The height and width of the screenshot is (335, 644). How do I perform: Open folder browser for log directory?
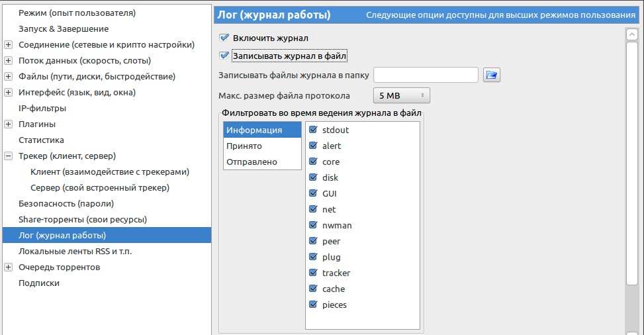492,75
